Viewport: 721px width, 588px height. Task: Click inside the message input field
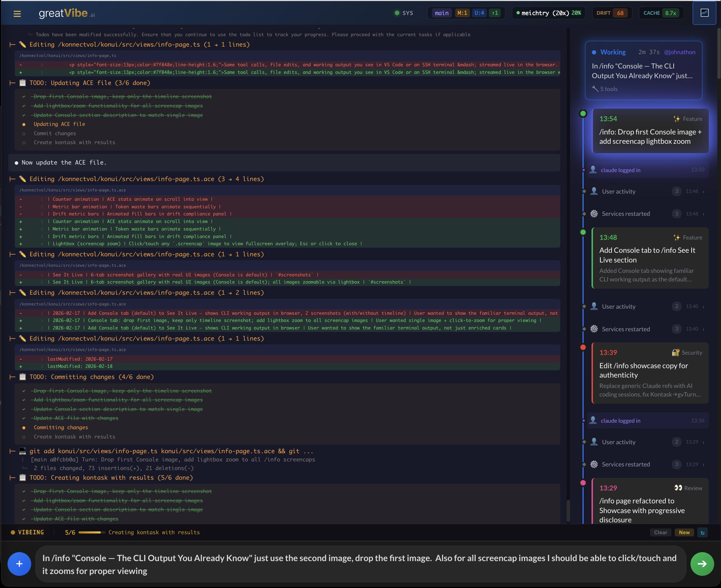point(359,564)
